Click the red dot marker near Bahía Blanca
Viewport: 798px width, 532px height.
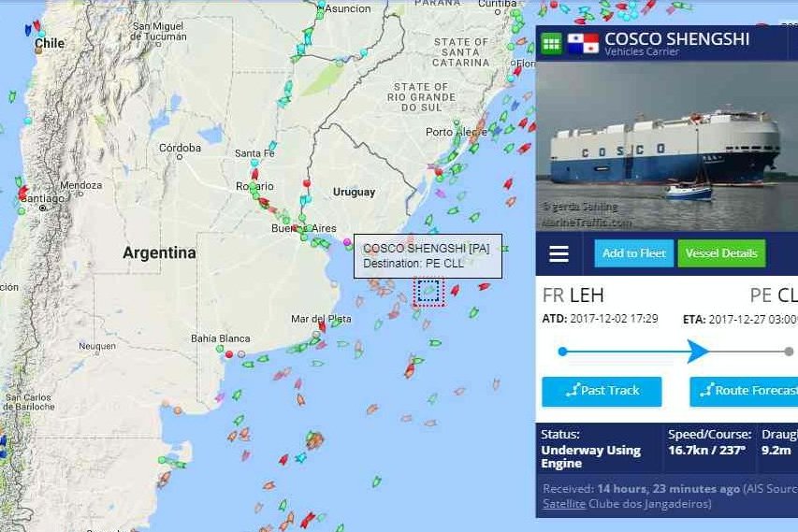(229, 354)
